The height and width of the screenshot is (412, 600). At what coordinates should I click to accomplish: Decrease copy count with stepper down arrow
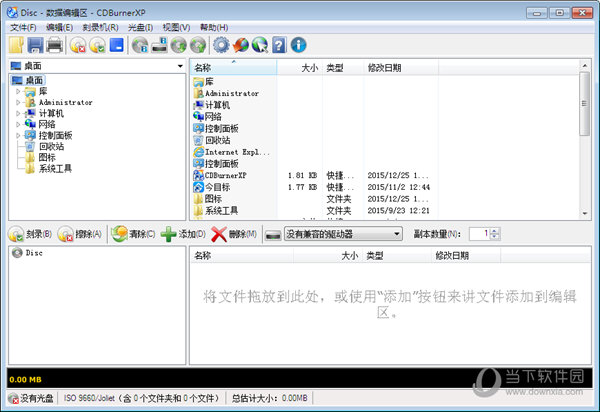(495, 237)
